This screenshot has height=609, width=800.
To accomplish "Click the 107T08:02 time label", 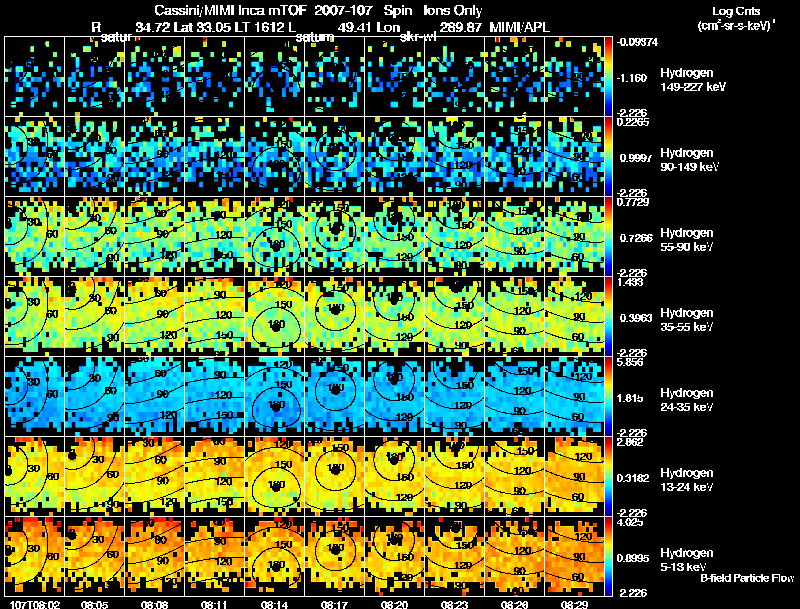I will [35, 604].
